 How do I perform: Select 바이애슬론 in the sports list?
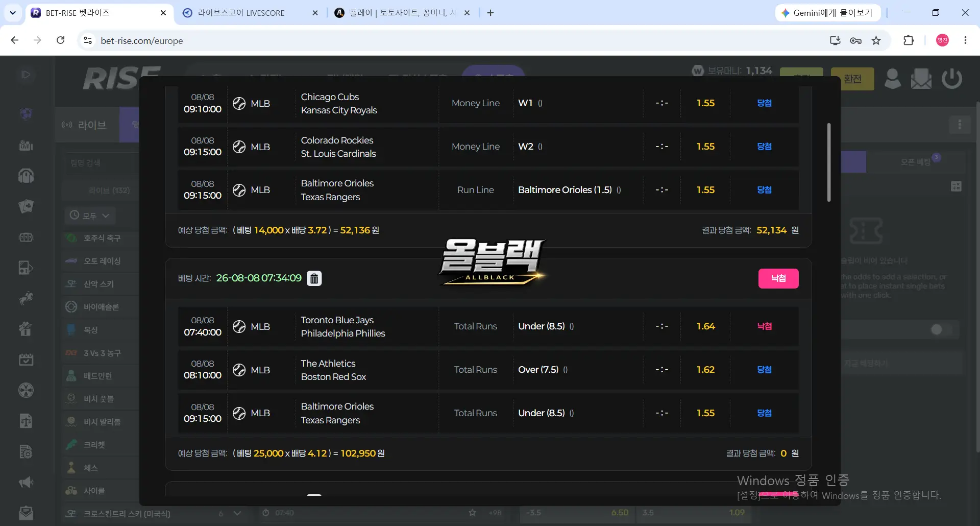click(101, 307)
